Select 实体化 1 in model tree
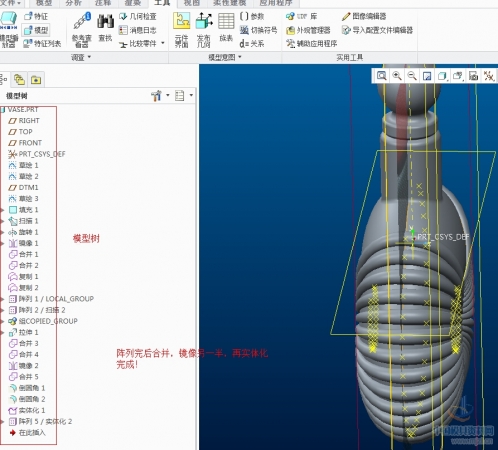 click(x=27, y=410)
